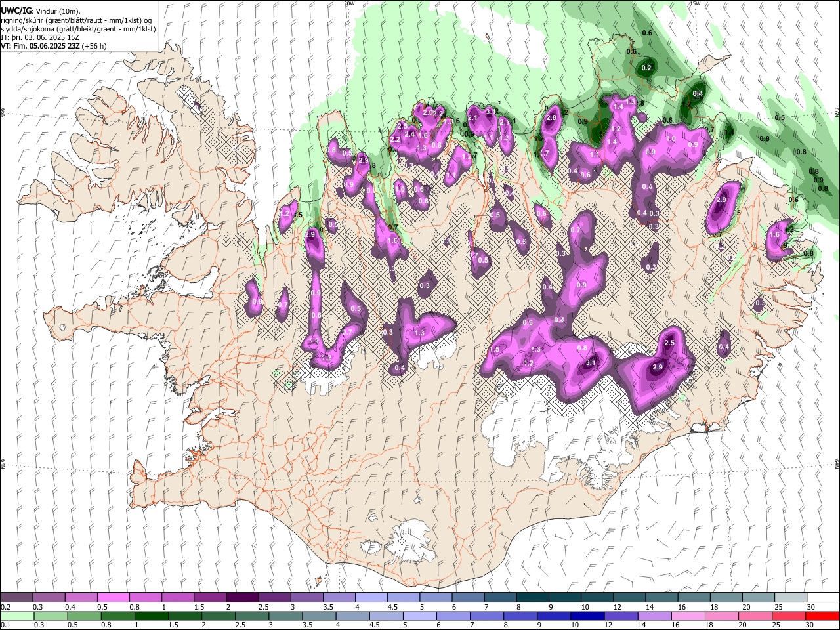This screenshot has width=840, height=630.
Task: Click the '15W' longitude label
Action: click(x=695, y=3)
